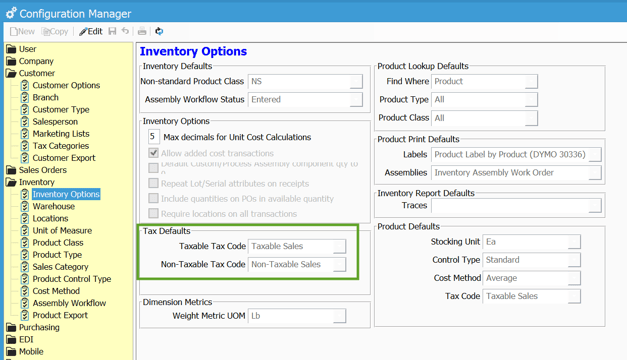Open the Traces report dropdown

point(595,206)
